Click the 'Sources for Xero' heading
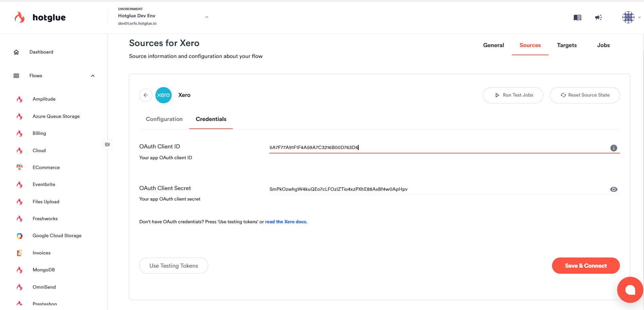644x310 pixels. tap(164, 43)
